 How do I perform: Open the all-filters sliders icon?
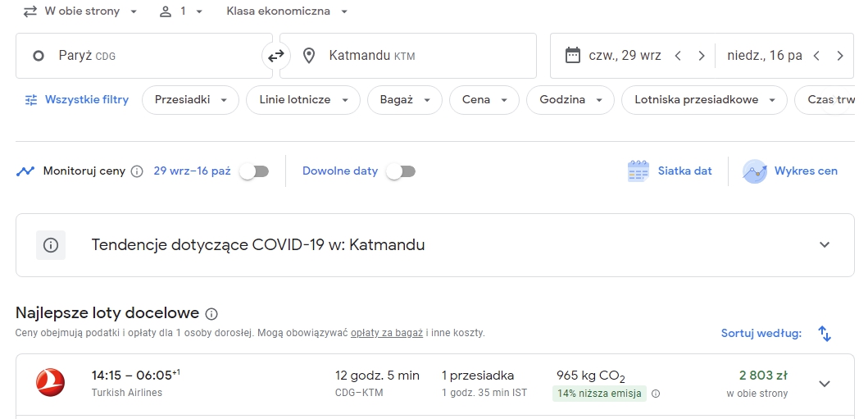coord(31,100)
